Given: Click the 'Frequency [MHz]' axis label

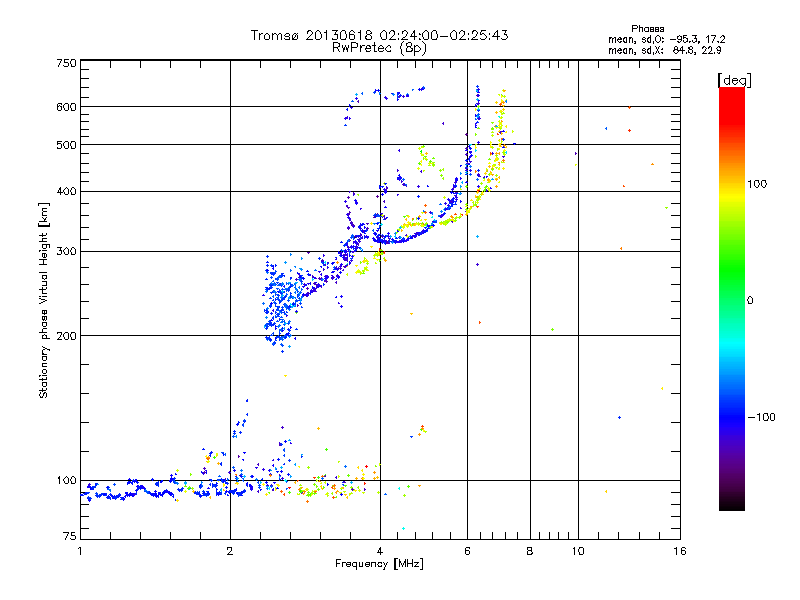Looking at the screenshot, I should pyautogui.click(x=379, y=564).
